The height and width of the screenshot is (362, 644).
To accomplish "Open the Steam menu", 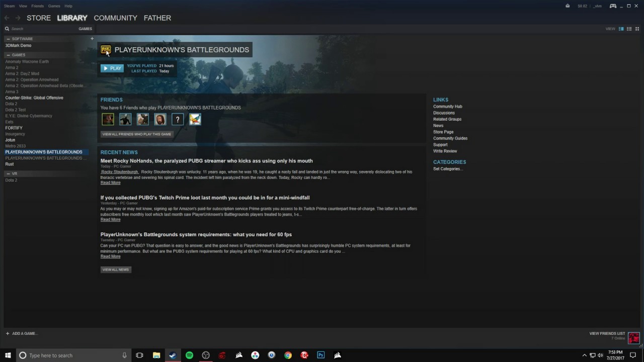I will coord(9,6).
